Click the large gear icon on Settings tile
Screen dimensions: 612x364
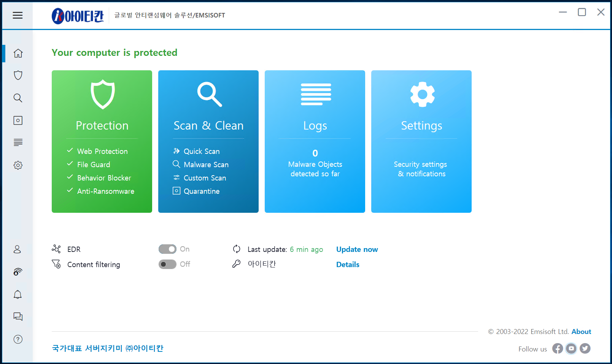(x=422, y=94)
